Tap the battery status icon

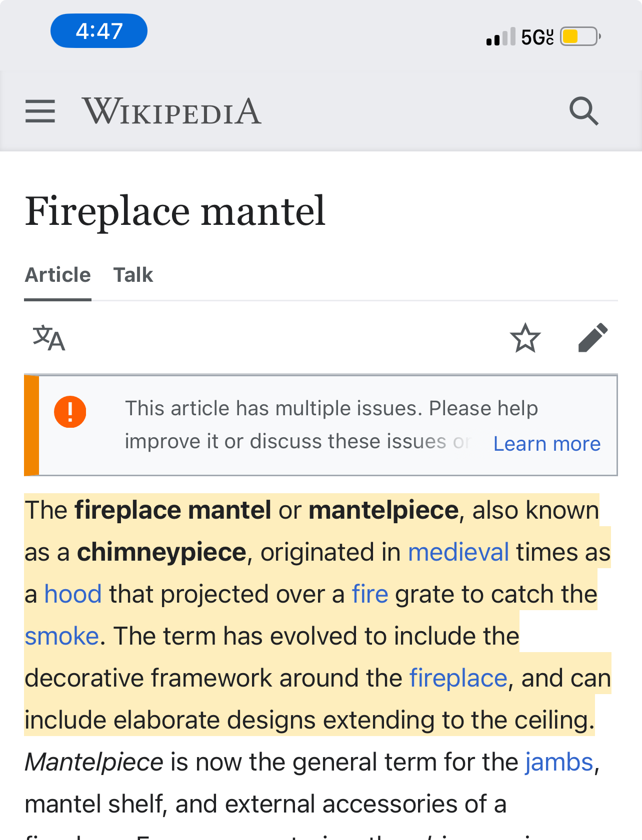[x=580, y=36]
